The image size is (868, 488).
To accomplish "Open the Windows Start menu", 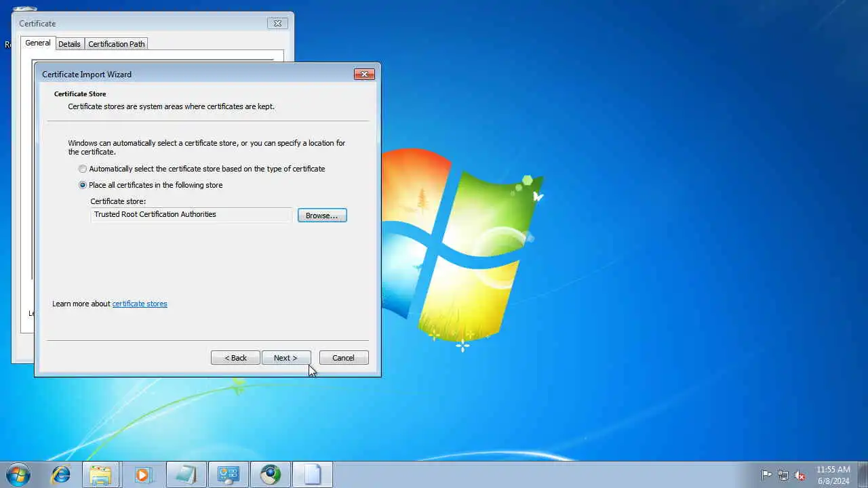I will [x=18, y=474].
